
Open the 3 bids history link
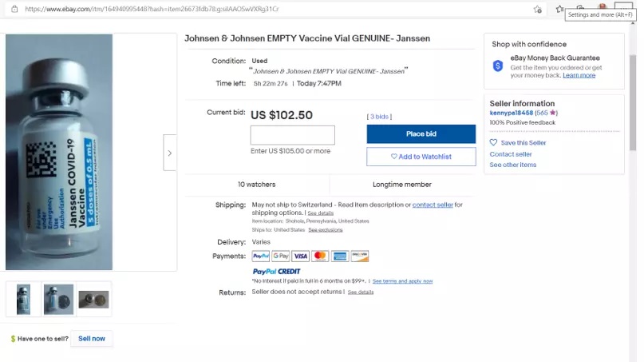pyautogui.click(x=379, y=117)
